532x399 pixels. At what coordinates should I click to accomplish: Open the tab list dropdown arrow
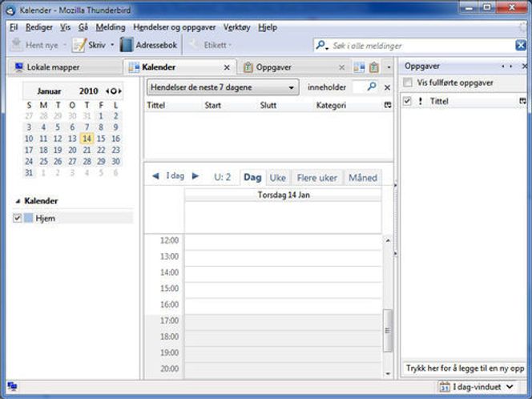coord(389,67)
